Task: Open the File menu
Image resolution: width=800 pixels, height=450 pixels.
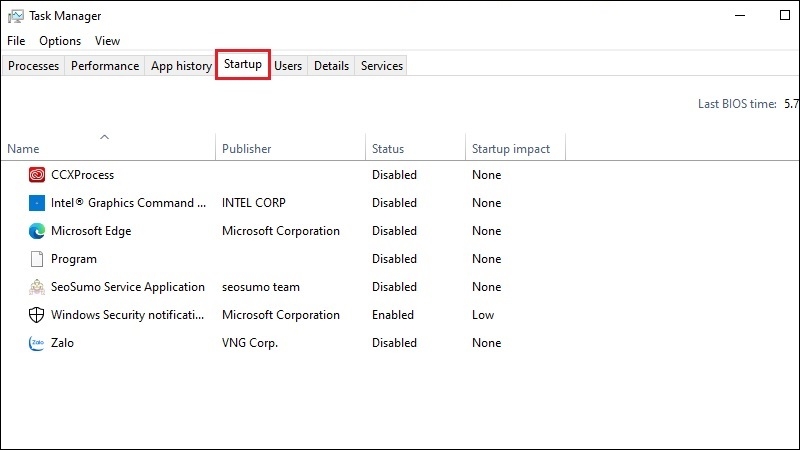Action: 16,41
